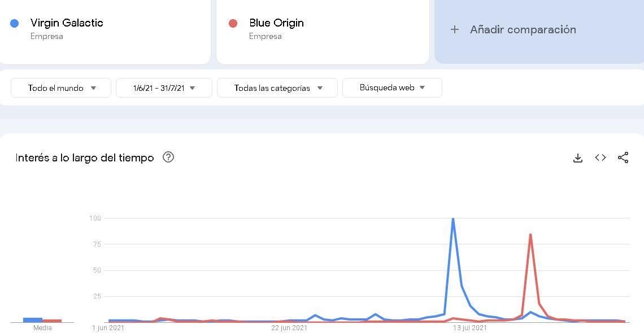
Task: Click the Blue Origin red peak
Action: point(530,234)
